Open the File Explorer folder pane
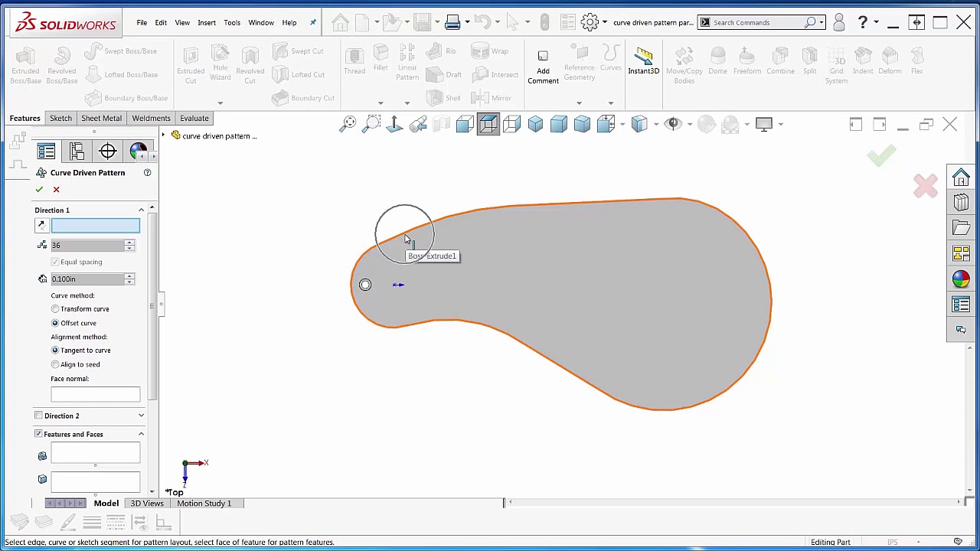Screen dimensions: 980x551 [x=961, y=228]
